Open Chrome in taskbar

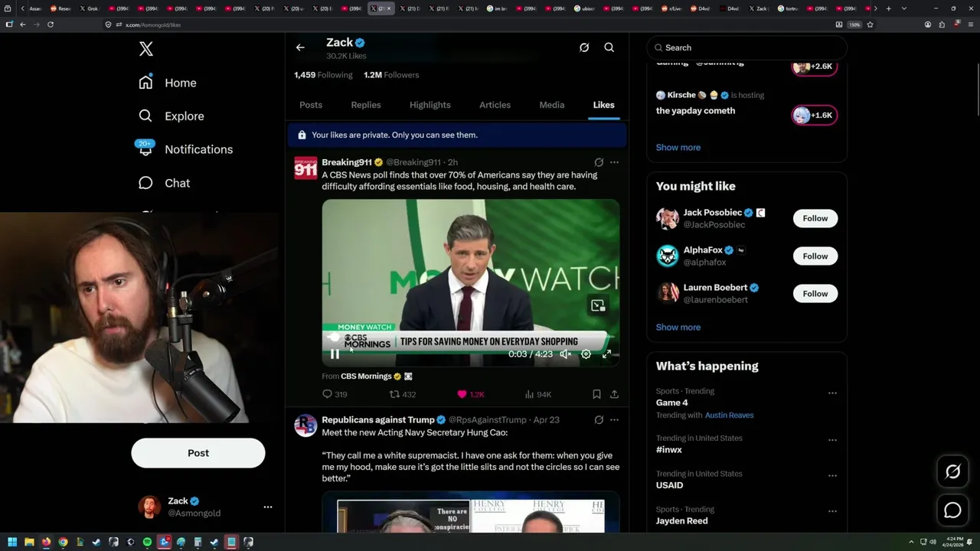(63, 542)
